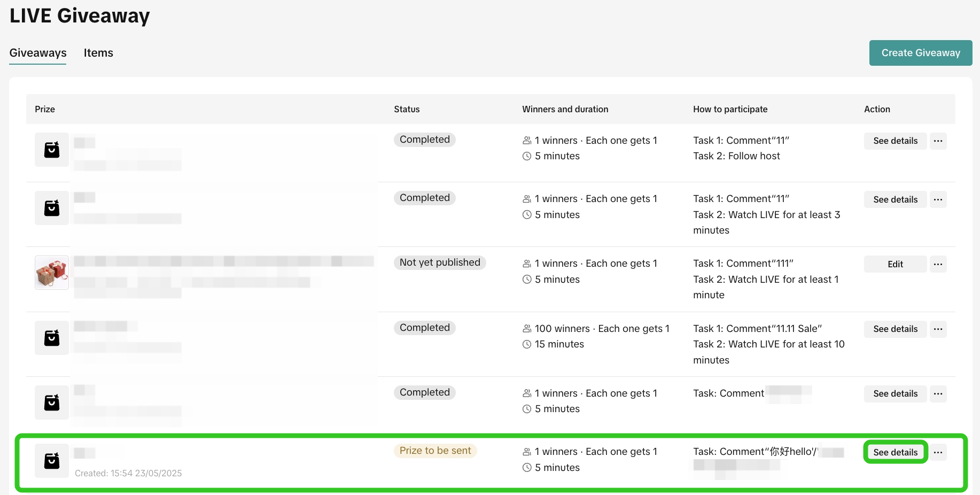Click the gift box prize thumbnail
Image resolution: width=980 pixels, height=495 pixels.
tap(52, 273)
